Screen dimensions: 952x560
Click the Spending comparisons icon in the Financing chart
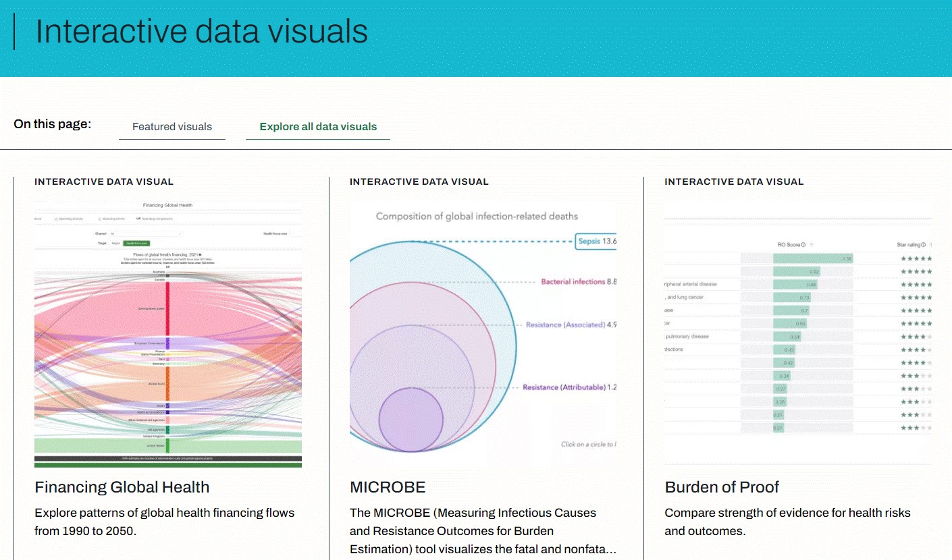click(138, 219)
